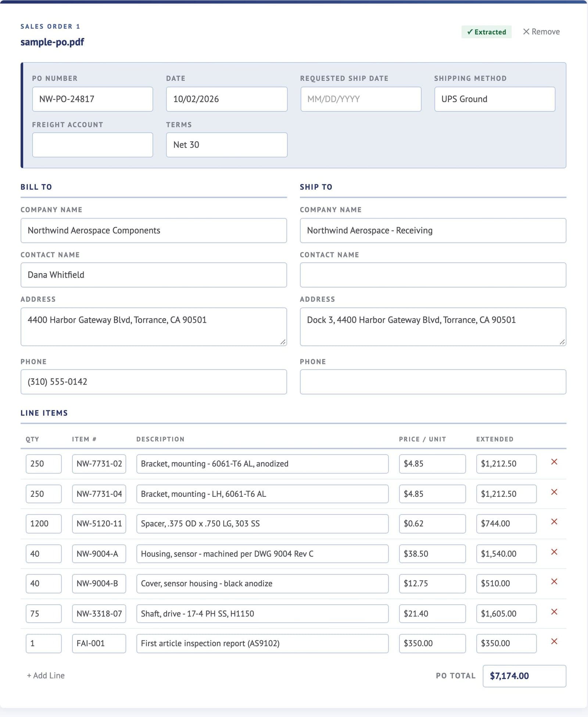Edit unit price $21.40

click(x=432, y=614)
